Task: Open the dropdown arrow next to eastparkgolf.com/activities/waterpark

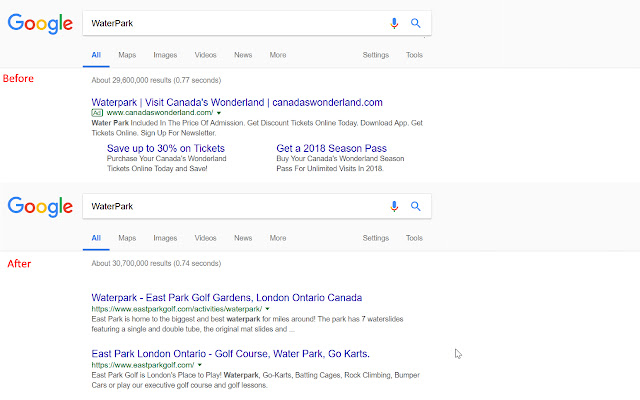Action: click(266, 309)
